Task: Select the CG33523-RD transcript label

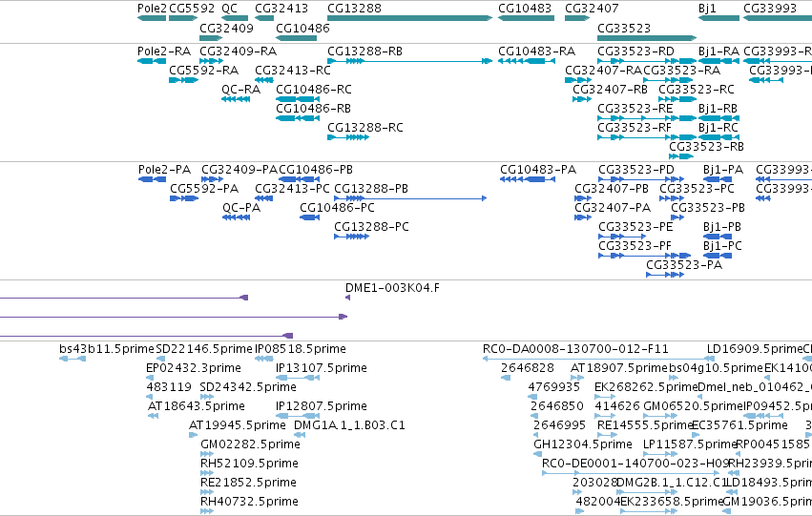Action: [635, 52]
